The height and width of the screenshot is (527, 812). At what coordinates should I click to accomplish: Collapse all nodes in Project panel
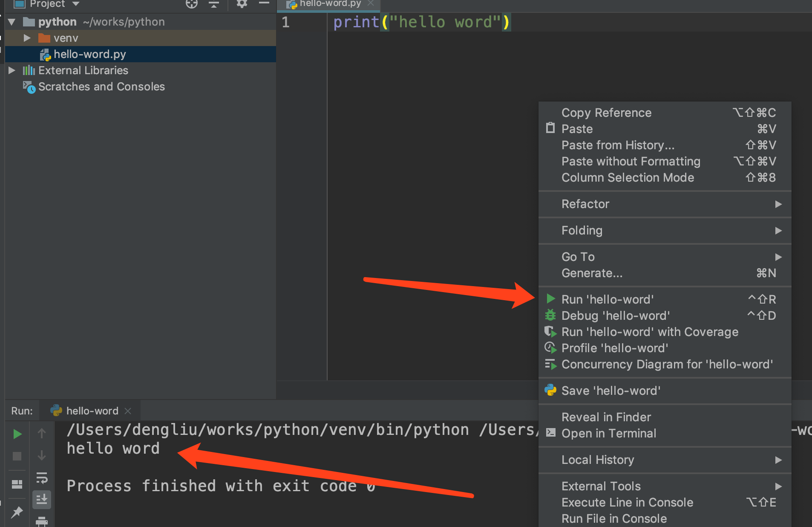(x=214, y=5)
